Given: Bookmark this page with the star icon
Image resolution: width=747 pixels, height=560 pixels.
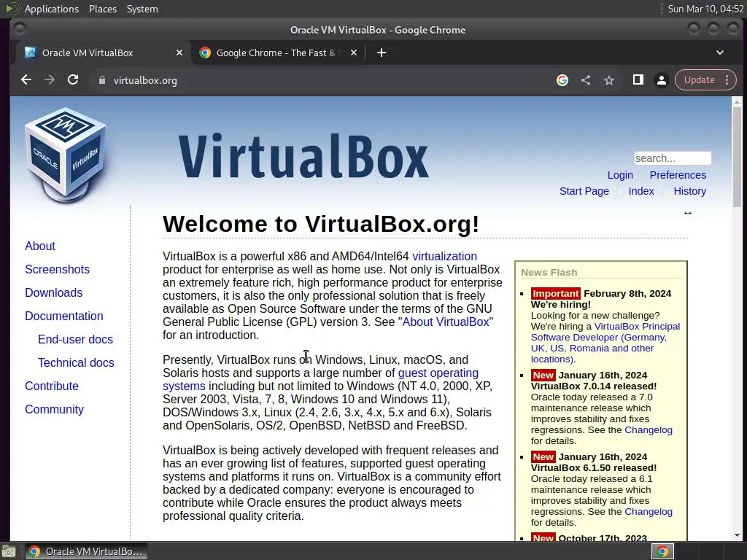Looking at the screenshot, I should pos(609,80).
